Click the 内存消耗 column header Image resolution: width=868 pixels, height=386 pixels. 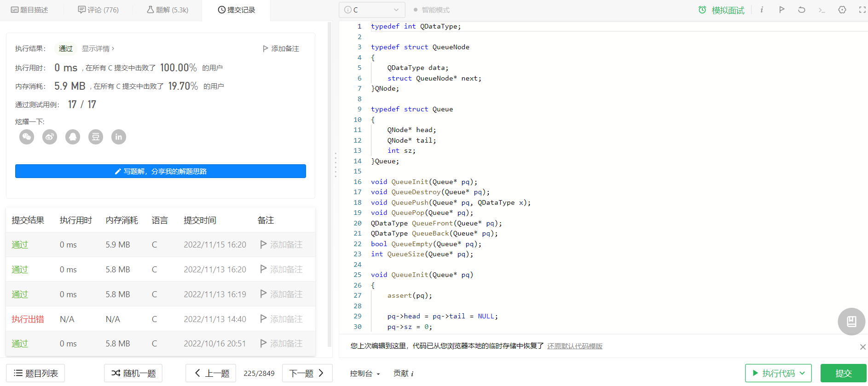coord(122,220)
